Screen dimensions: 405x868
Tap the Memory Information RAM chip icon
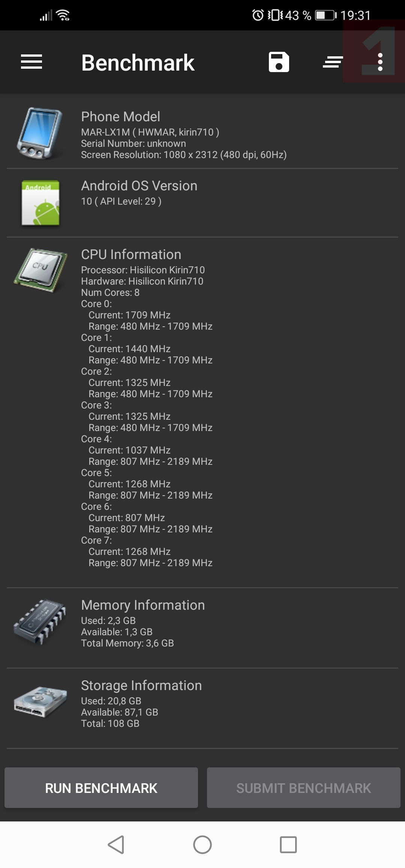40,622
